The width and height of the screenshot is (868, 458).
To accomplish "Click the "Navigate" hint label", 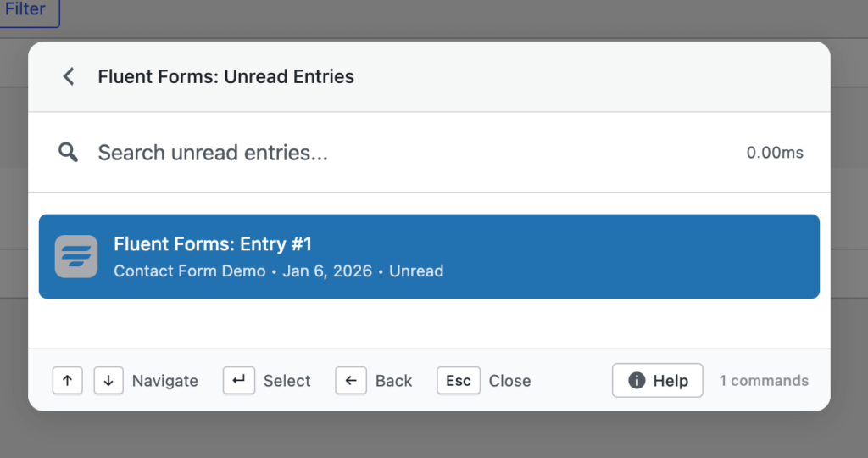I will pos(165,381).
